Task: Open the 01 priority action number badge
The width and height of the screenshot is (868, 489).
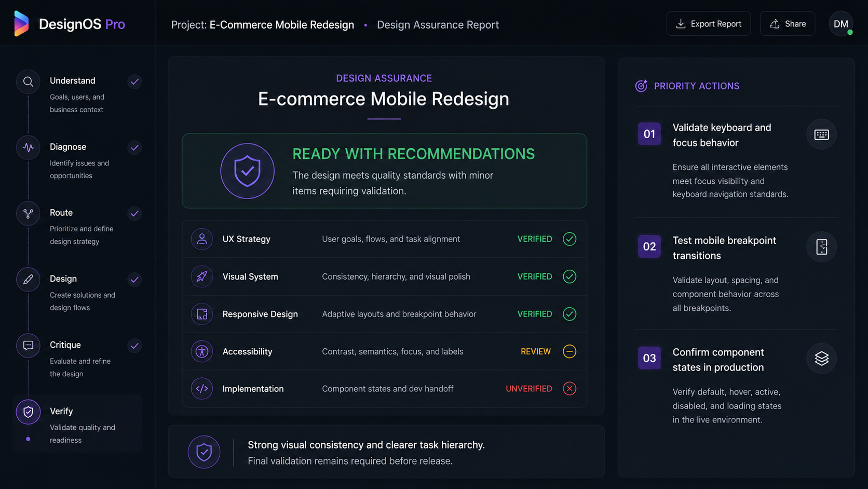Action: [x=649, y=134]
